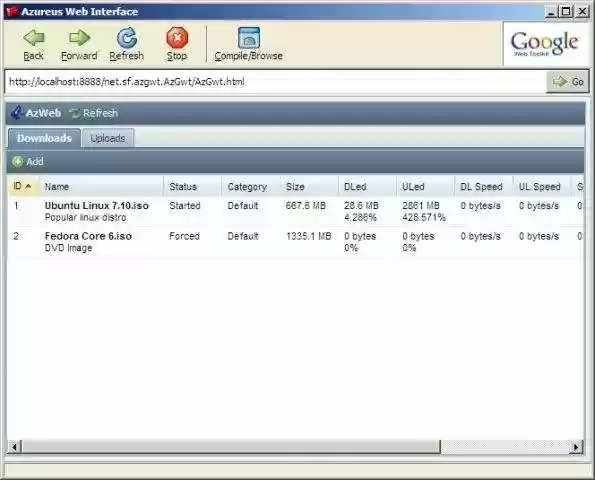Click the red Stop icon
595x480 pixels.
[177, 38]
